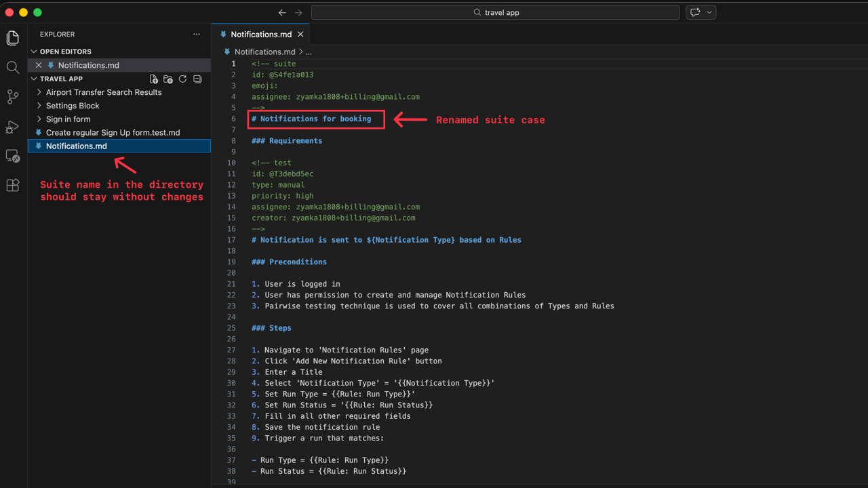This screenshot has height=488, width=868.
Task: Open Explorer section actions via ellipsis menu
Action: click(x=197, y=34)
